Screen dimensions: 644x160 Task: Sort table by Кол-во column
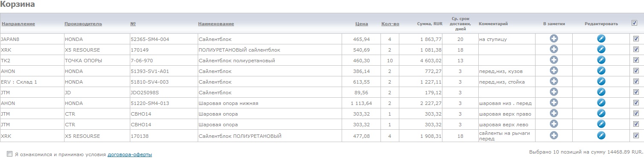pyautogui.click(x=390, y=24)
